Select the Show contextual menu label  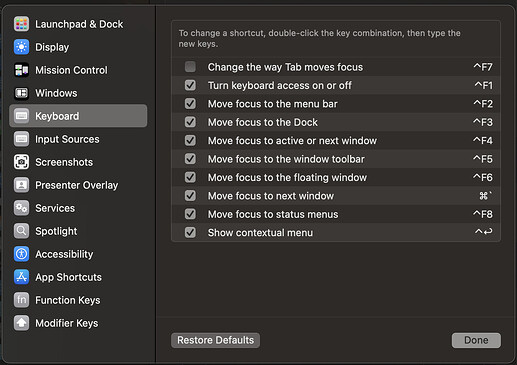(x=260, y=233)
